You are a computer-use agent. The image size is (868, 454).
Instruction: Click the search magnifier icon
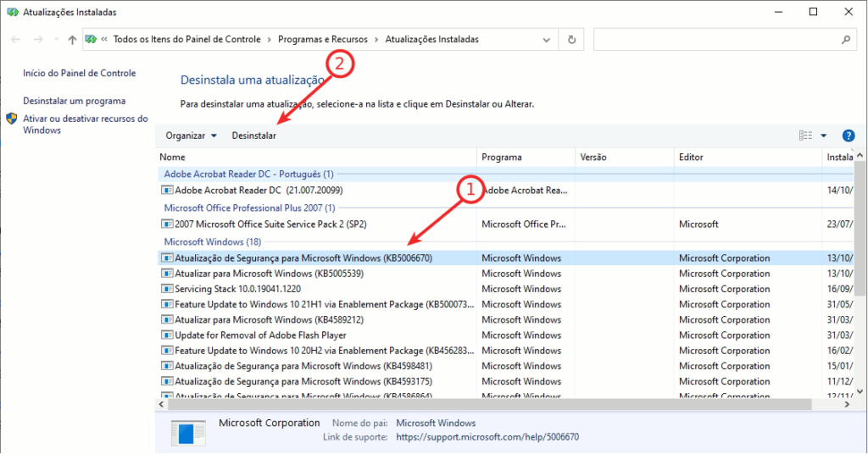[x=846, y=40]
